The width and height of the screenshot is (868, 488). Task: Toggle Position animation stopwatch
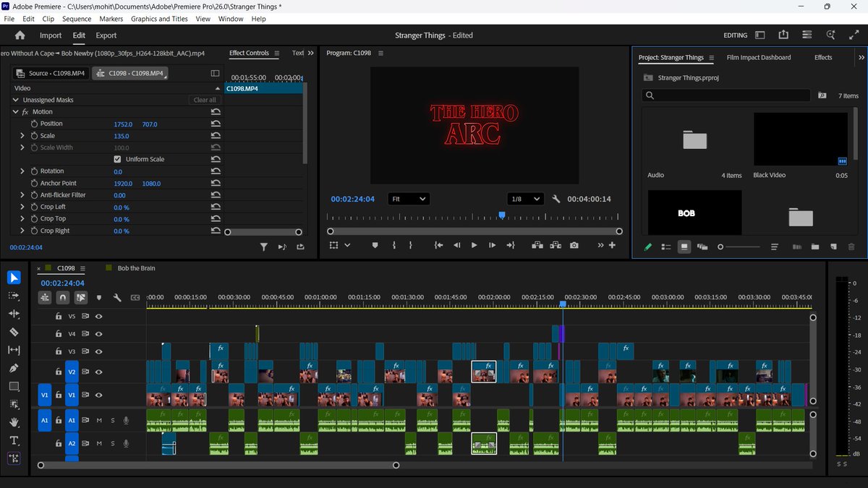(x=34, y=124)
